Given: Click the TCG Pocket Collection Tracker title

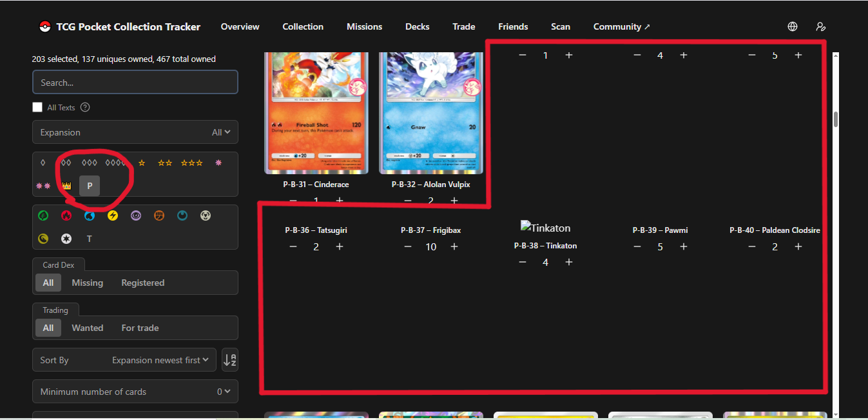Looking at the screenshot, I should [x=128, y=26].
